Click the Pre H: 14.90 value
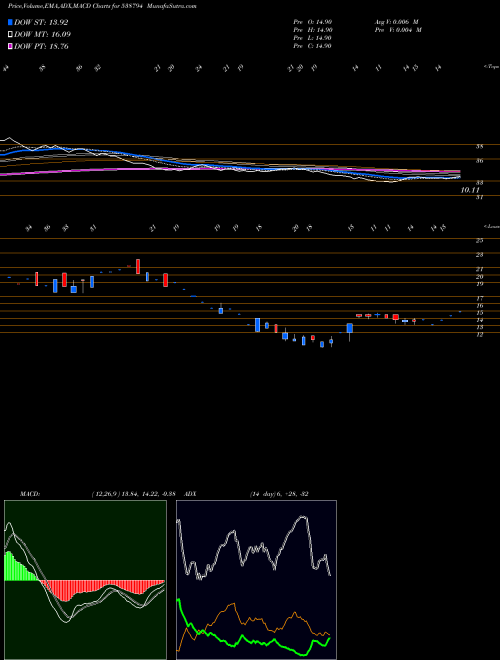500x660 pixels. point(313,30)
